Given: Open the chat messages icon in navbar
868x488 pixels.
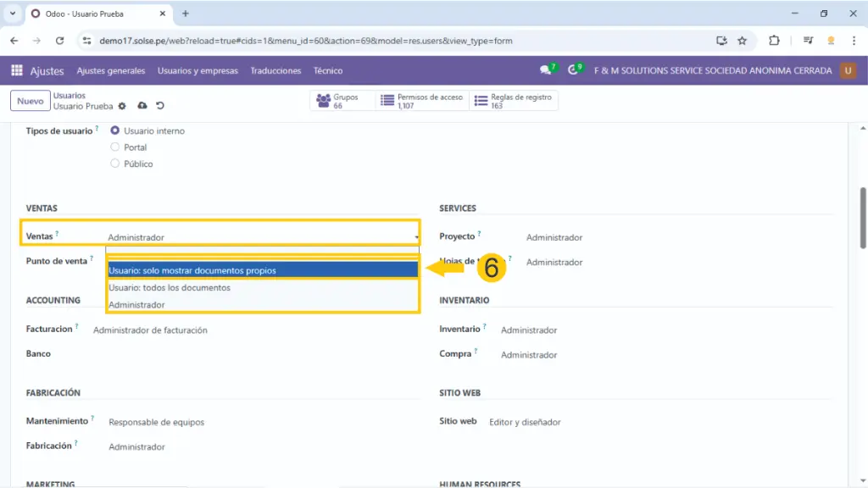Looking at the screenshot, I should point(546,70).
